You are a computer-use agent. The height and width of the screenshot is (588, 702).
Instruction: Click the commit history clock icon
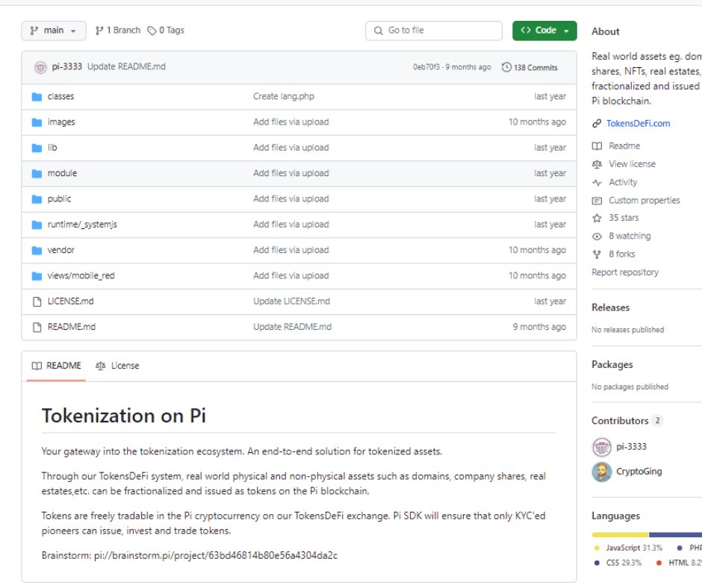[507, 67]
